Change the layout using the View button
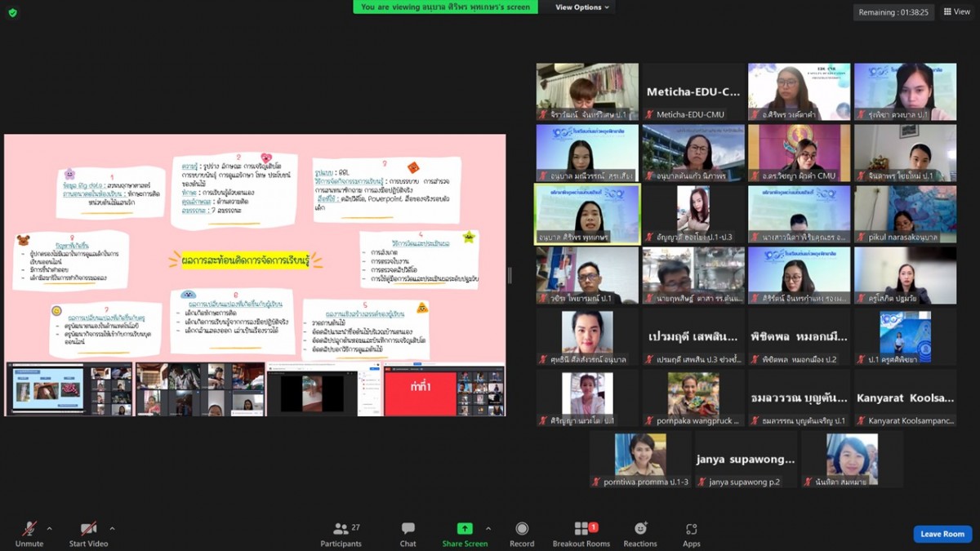 click(957, 11)
